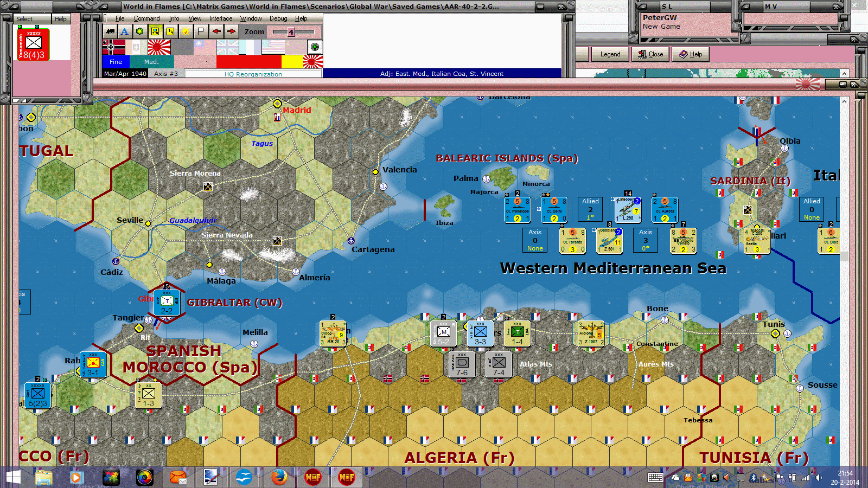868x488 pixels.
Task: Select the Gibraltar 2-2 blue unit counter
Action: click(167, 303)
